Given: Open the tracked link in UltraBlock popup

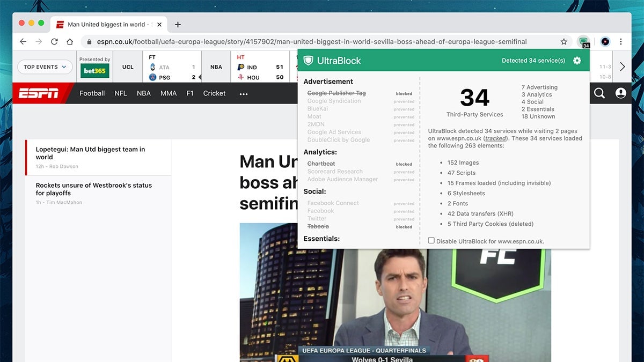Looking at the screenshot, I should (495, 138).
